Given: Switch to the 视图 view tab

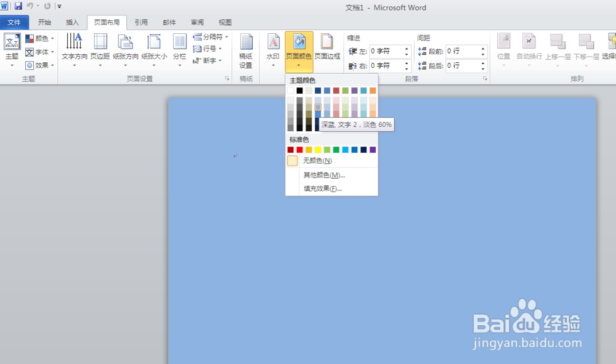Looking at the screenshot, I should point(225,22).
